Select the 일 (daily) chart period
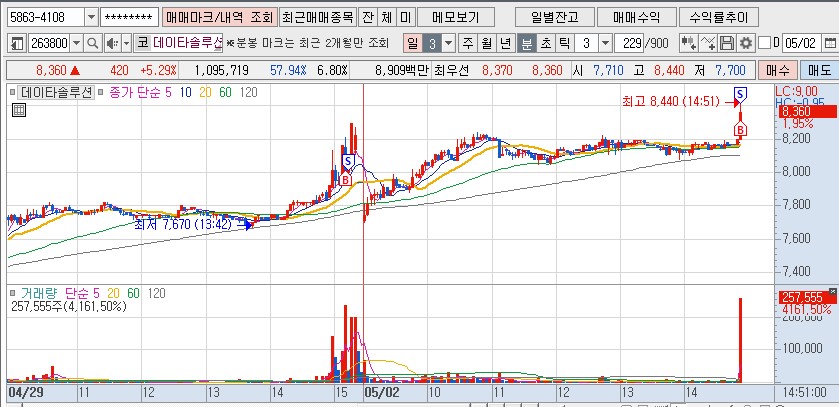This screenshot has height=407, width=839. coord(413,43)
